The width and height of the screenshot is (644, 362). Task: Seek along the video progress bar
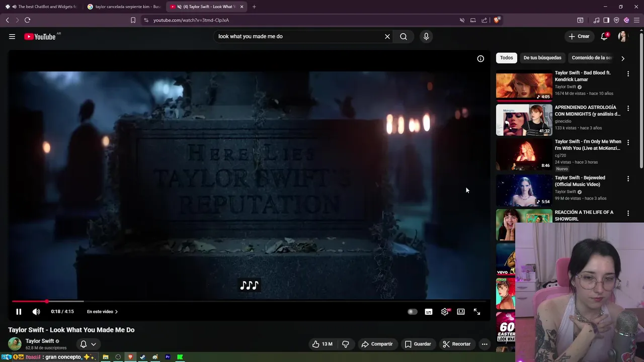pyautogui.click(x=249, y=301)
